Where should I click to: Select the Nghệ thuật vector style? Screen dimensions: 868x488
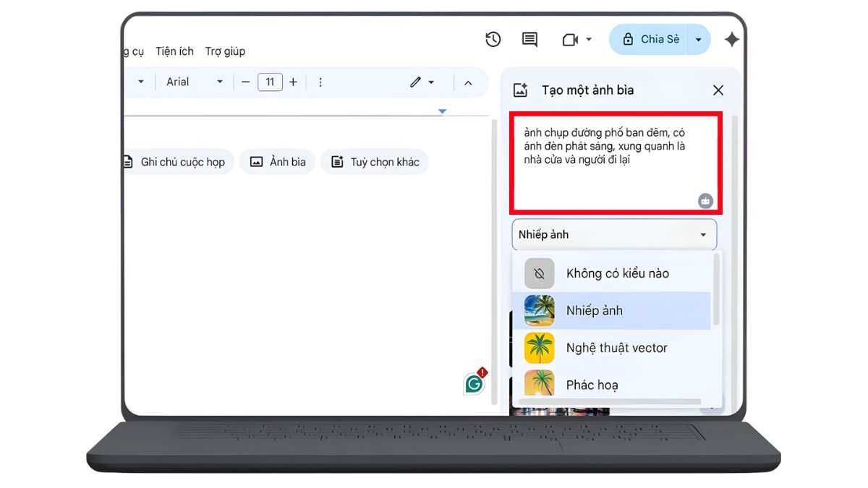pos(615,348)
